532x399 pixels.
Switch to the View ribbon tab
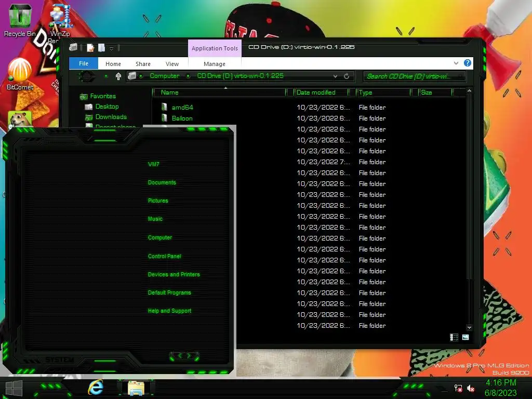(x=172, y=64)
